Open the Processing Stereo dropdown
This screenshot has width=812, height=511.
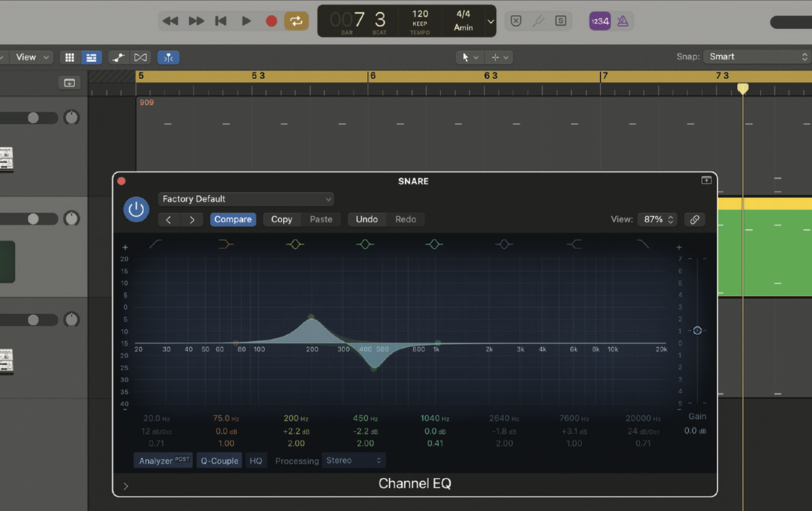[x=353, y=460]
